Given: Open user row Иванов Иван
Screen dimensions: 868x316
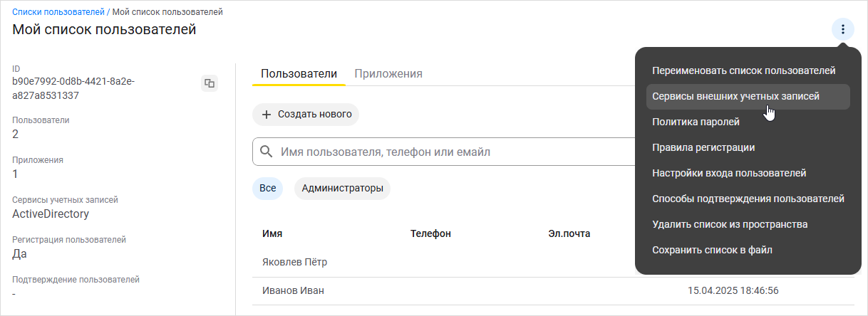Looking at the screenshot, I should click(x=553, y=290).
